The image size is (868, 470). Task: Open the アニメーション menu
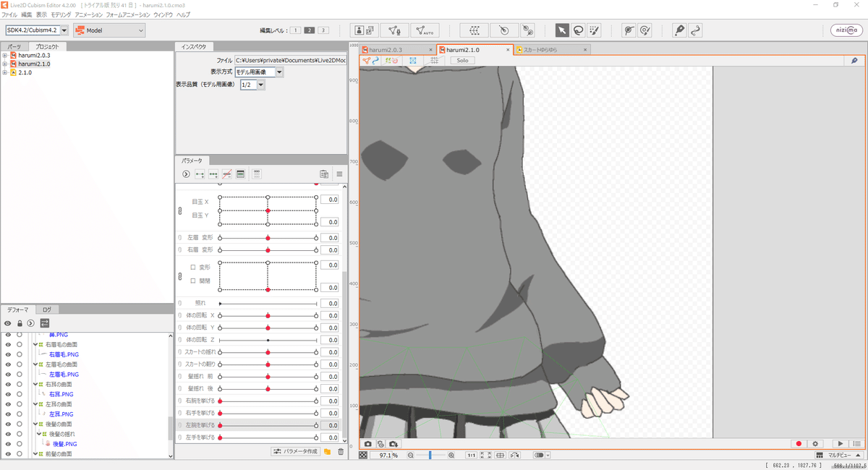pos(88,14)
